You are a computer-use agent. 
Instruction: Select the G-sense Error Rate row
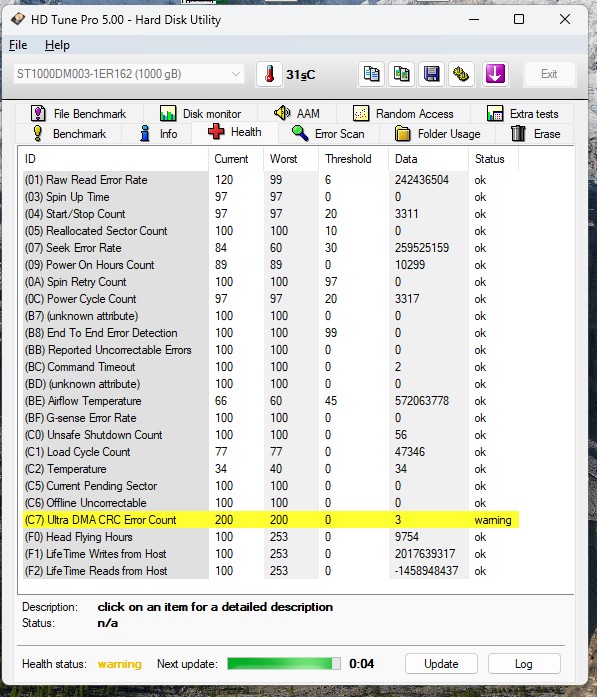[271, 418]
